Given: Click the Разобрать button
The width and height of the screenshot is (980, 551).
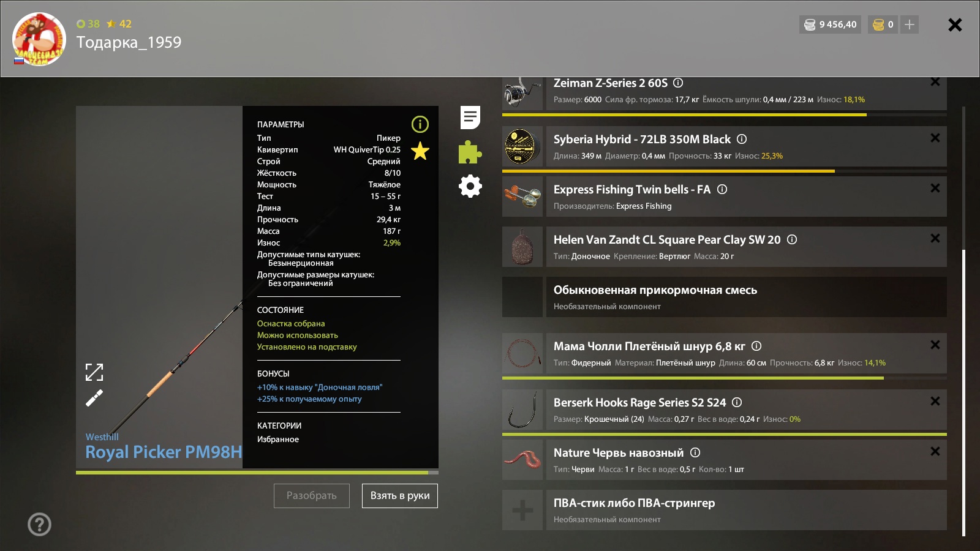Looking at the screenshot, I should click(x=312, y=496).
